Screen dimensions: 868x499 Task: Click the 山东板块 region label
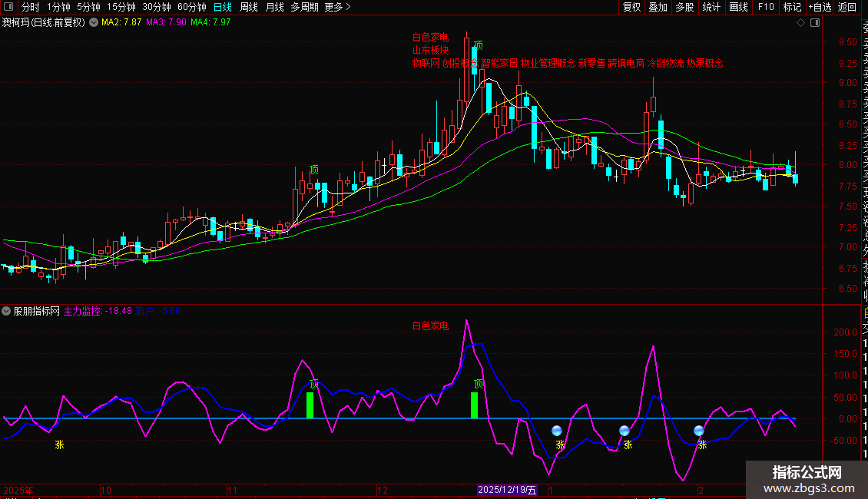click(x=430, y=50)
